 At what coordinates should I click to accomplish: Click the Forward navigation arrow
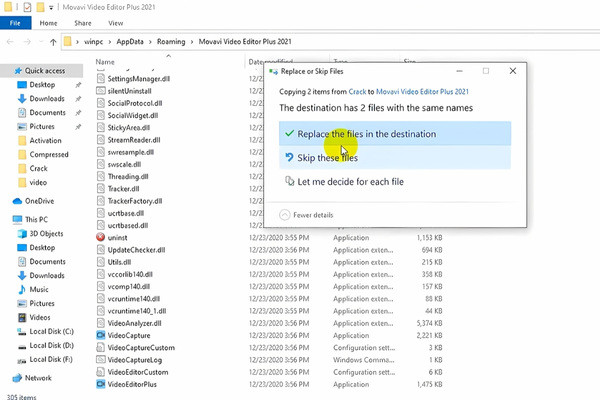point(27,42)
